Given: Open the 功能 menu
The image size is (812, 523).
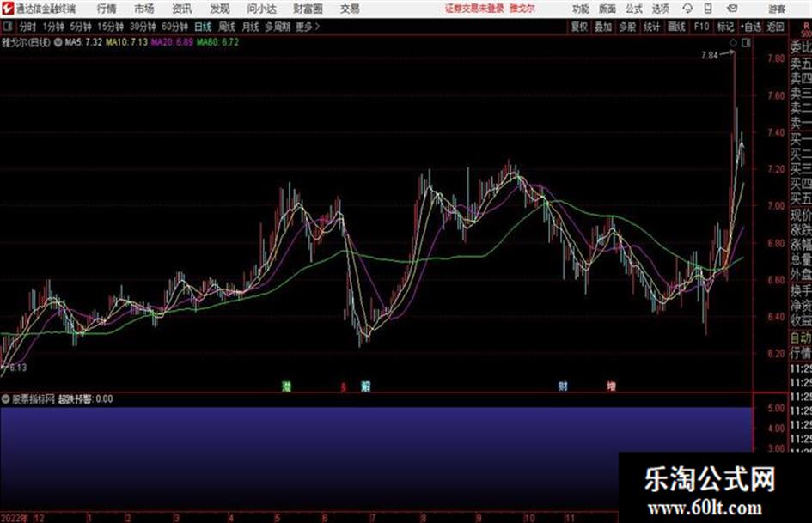Looking at the screenshot, I should pyautogui.click(x=581, y=9).
